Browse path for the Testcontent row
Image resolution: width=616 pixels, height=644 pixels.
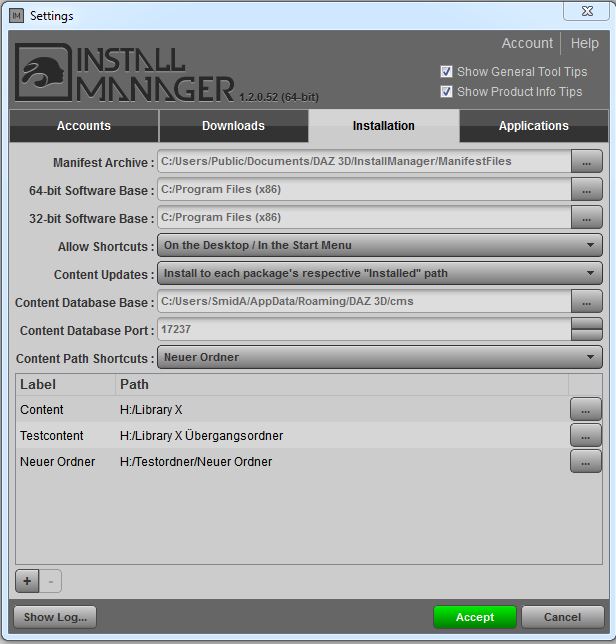click(586, 435)
